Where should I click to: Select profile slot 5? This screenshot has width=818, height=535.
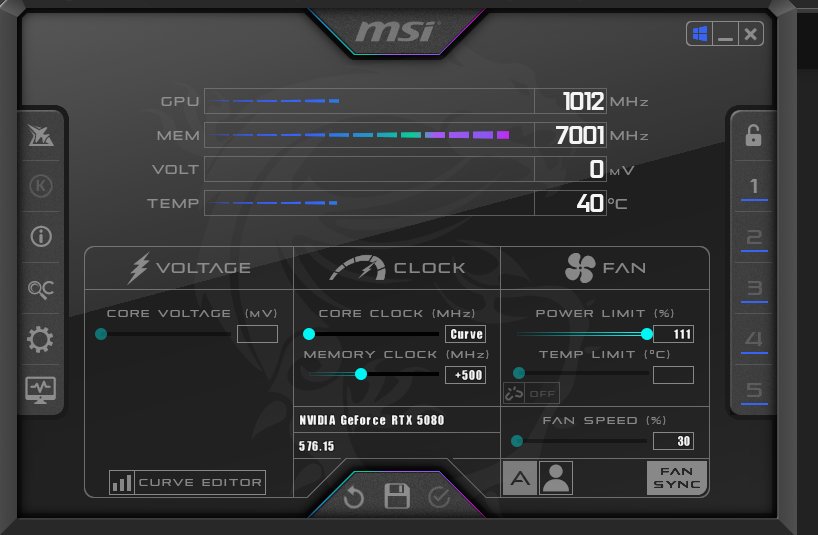754,392
